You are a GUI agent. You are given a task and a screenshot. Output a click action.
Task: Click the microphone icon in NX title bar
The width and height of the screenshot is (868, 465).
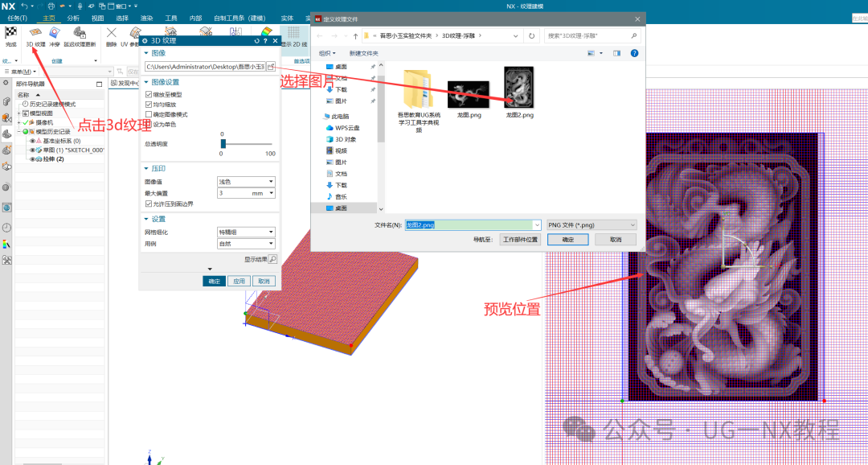tap(81, 6)
